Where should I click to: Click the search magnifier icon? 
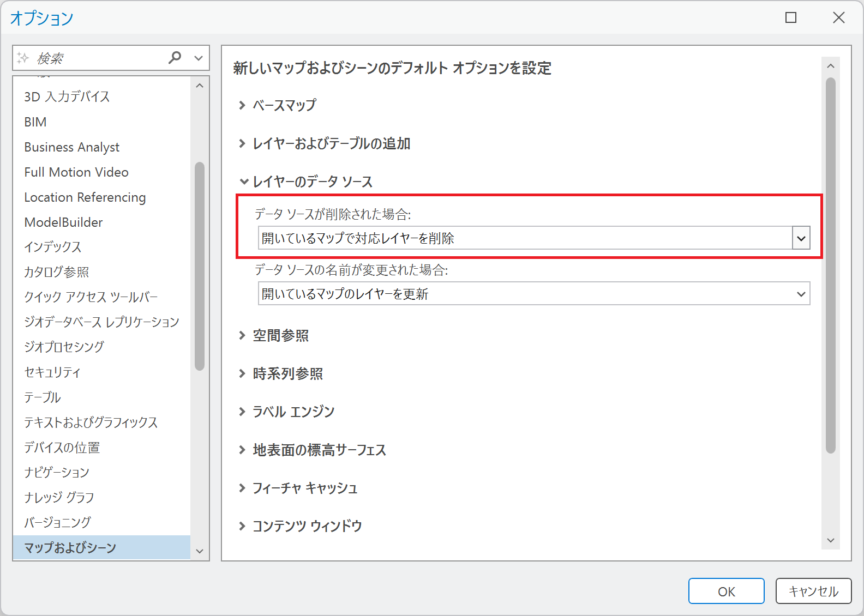coord(175,57)
